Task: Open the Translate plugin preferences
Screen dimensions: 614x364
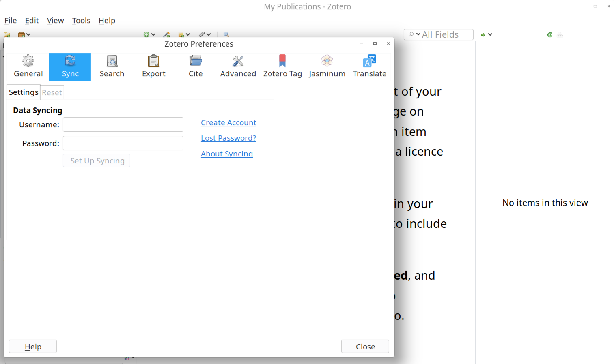Action: [x=370, y=67]
